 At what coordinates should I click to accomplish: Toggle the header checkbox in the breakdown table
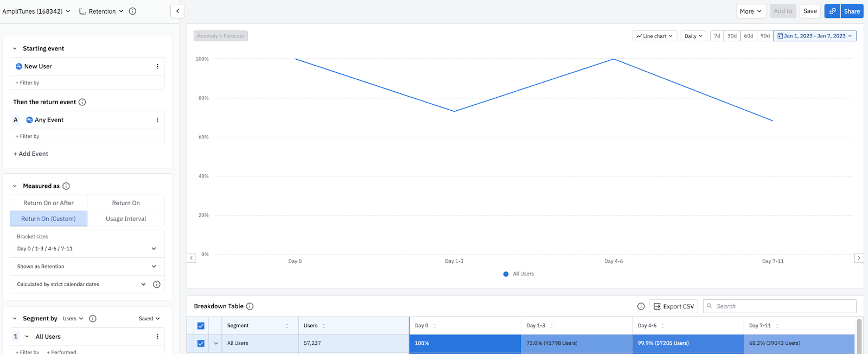point(201,326)
